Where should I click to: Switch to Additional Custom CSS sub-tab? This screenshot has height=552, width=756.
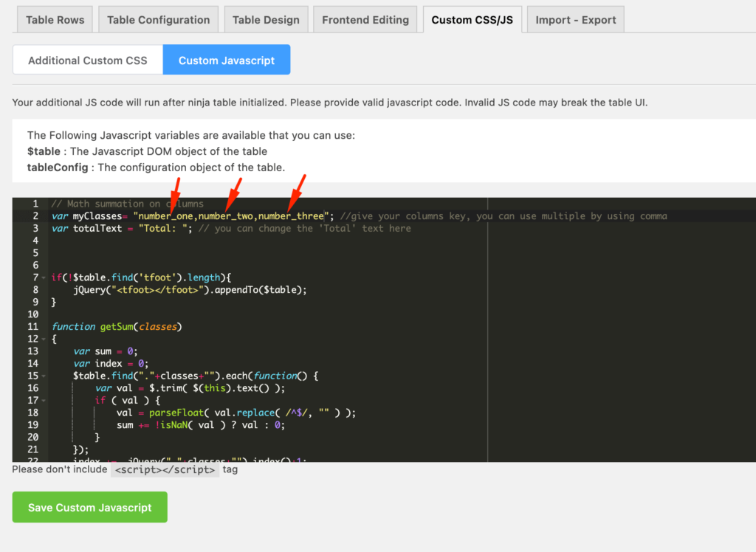pyautogui.click(x=88, y=61)
